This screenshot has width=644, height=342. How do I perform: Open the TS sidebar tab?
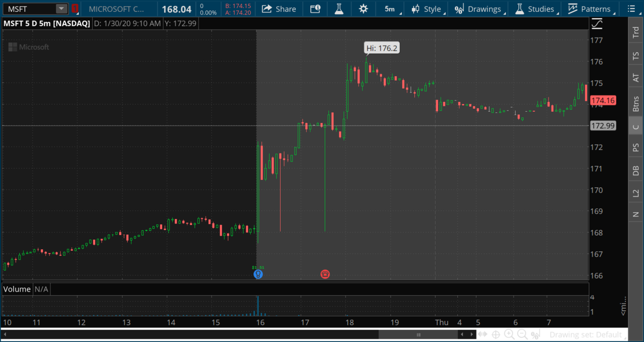(x=635, y=55)
